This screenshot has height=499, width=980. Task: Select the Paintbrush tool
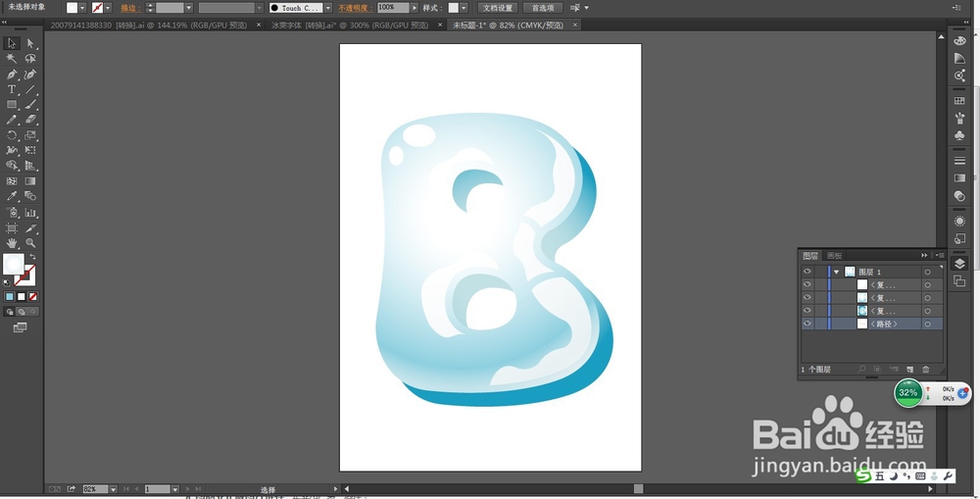coord(30,105)
